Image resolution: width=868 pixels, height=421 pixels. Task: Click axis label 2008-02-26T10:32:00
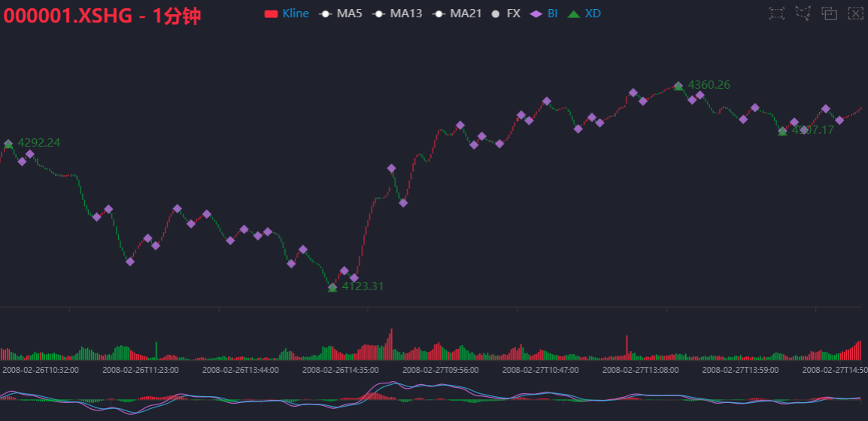[41, 370]
